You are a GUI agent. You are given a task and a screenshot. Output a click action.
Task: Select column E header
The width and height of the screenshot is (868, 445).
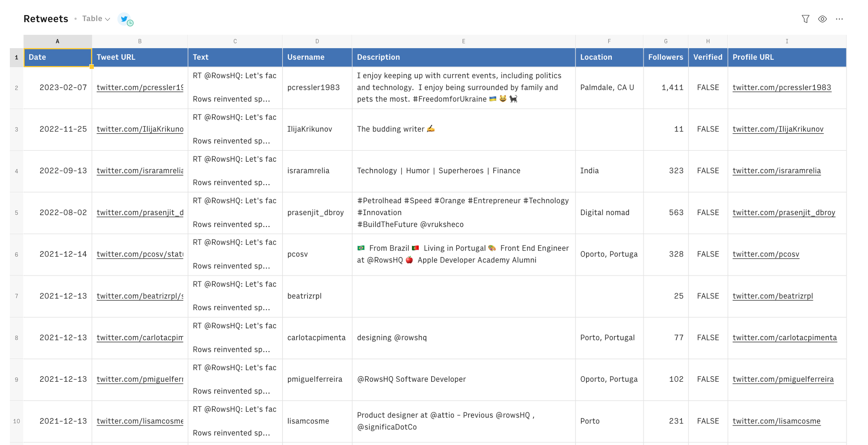pos(463,41)
